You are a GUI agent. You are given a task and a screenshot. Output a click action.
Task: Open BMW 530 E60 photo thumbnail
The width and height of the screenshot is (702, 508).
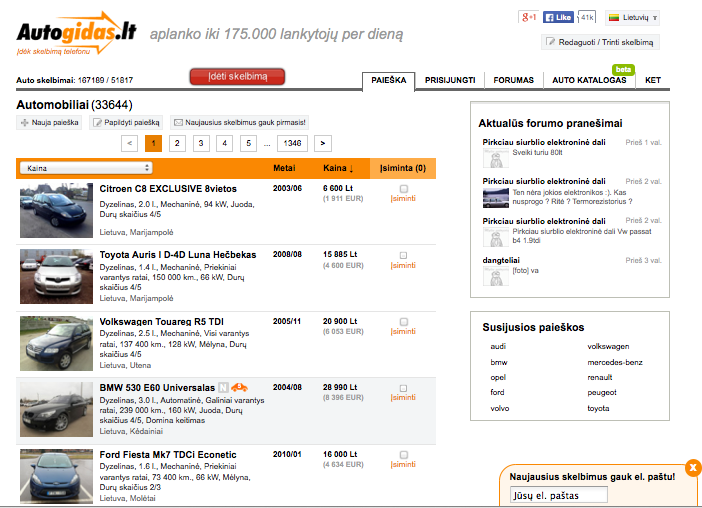click(x=56, y=410)
